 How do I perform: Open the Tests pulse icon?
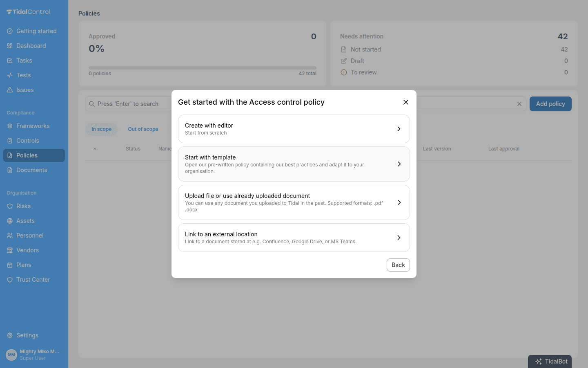[10, 75]
